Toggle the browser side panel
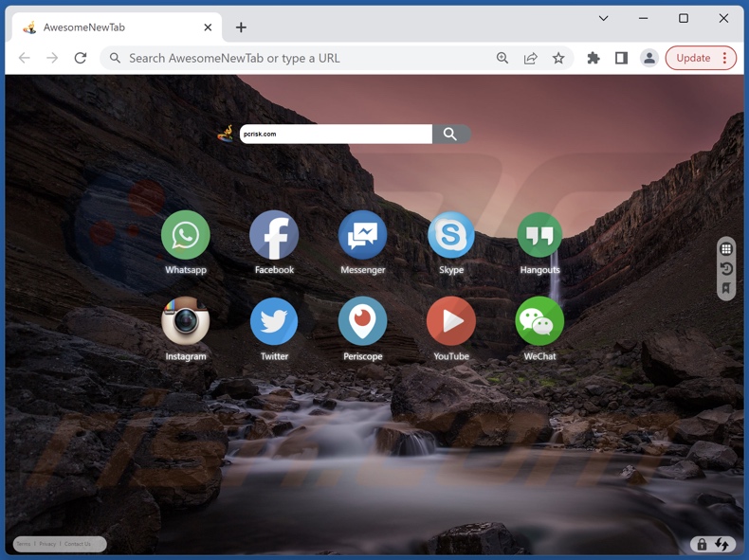This screenshot has height=560, width=749. click(621, 58)
